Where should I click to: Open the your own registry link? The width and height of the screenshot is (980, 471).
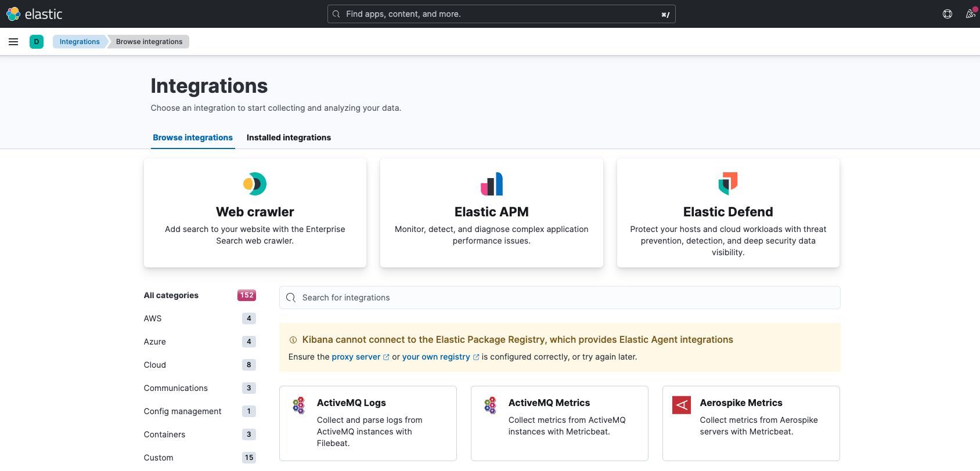pos(436,357)
